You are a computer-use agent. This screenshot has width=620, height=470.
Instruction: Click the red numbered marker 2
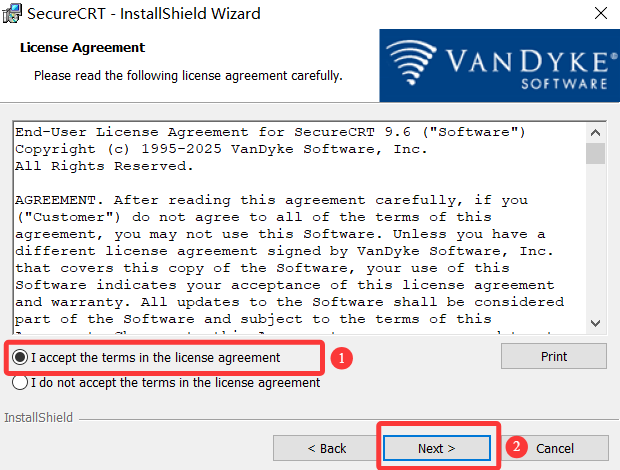[516, 447]
